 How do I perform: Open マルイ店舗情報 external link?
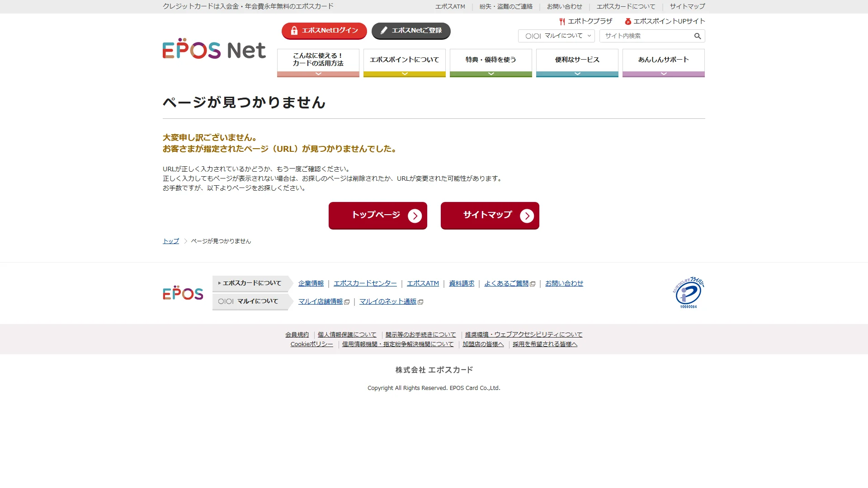324,301
